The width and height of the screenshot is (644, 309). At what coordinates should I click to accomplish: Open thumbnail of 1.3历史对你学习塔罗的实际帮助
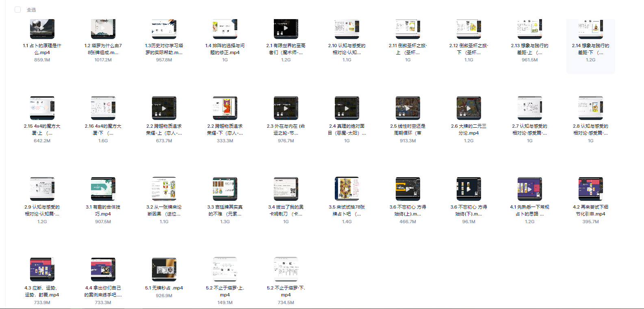pos(164,29)
